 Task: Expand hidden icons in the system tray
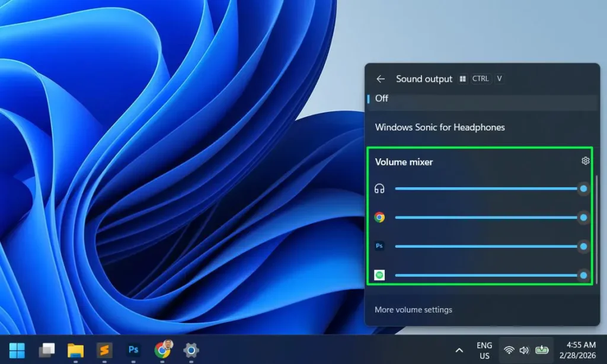tap(459, 350)
